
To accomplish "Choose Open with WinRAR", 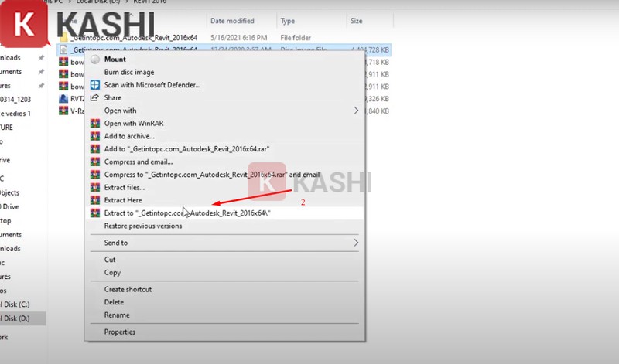I will (x=134, y=124).
